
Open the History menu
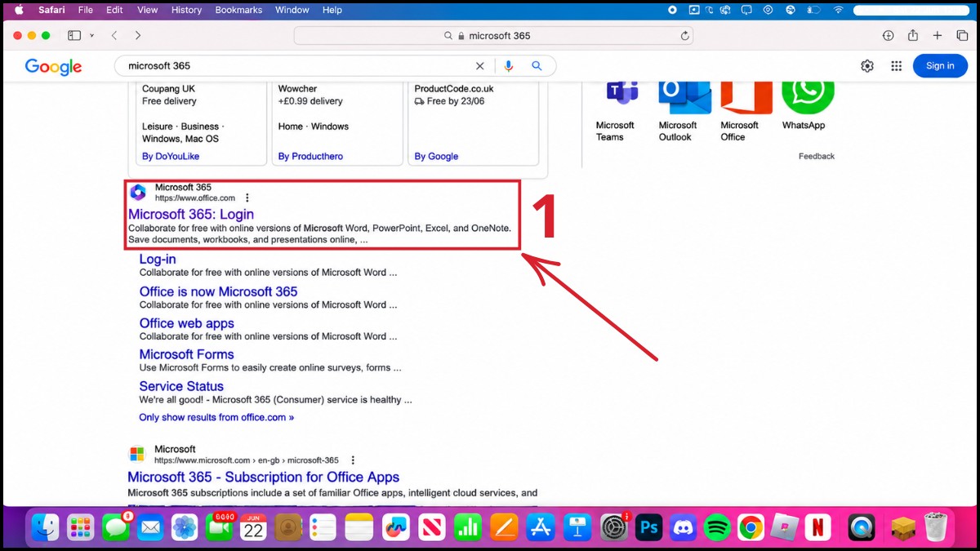pos(186,10)
